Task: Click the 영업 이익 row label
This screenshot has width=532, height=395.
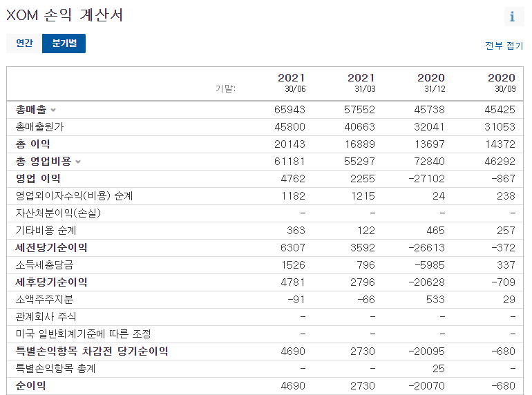Action: [x=38, y=178]
